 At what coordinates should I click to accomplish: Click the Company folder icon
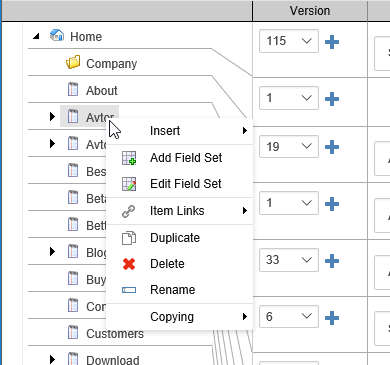(x=73, y=62)
